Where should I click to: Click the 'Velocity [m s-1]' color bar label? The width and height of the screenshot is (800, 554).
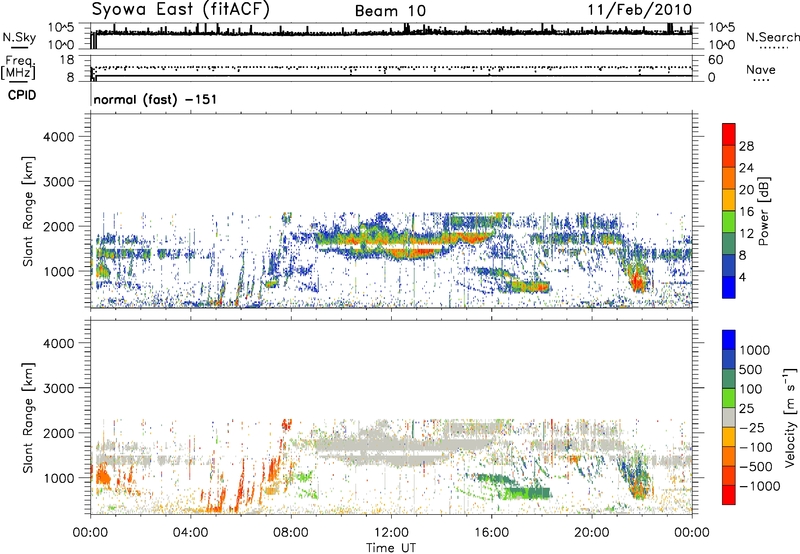790,417
